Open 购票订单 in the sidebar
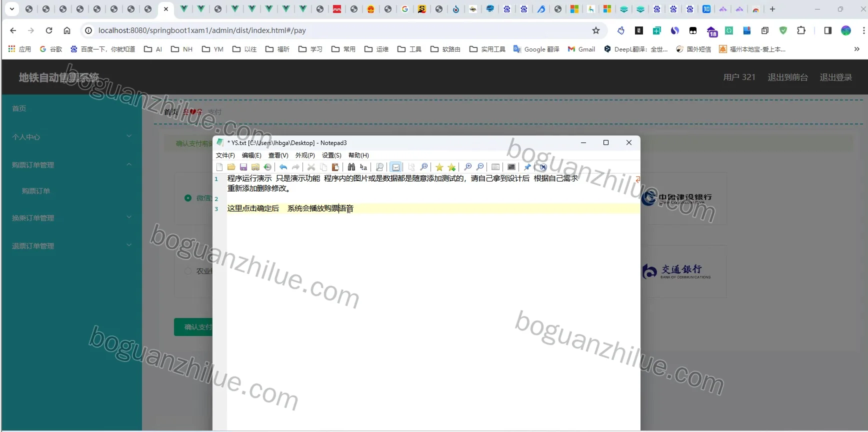The image size is (868, 432). point(36,191)
